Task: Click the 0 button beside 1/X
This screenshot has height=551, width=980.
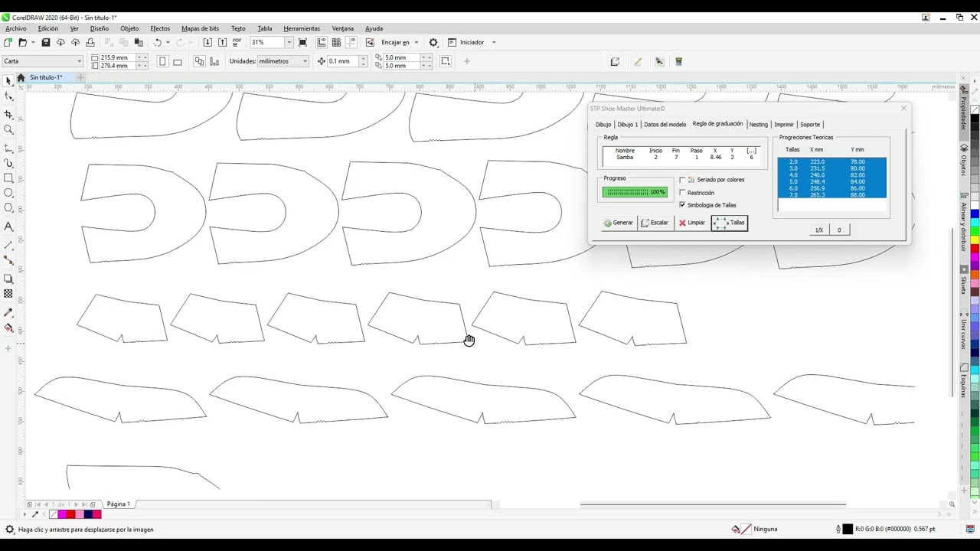Action: click(839, 230)
